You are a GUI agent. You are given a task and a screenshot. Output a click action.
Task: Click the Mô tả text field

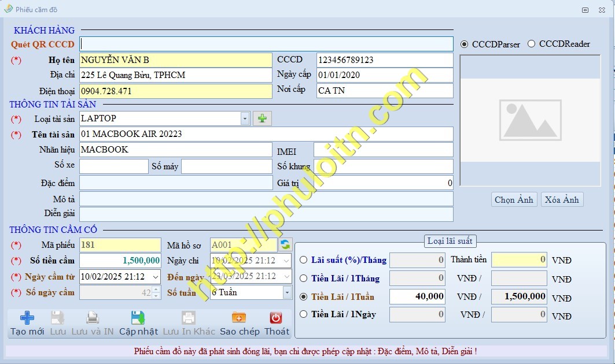tap(266, 199)
